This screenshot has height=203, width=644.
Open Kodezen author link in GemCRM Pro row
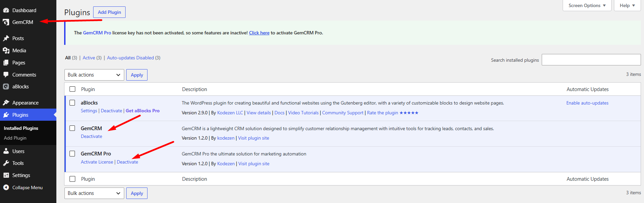[x=226, y=164]
